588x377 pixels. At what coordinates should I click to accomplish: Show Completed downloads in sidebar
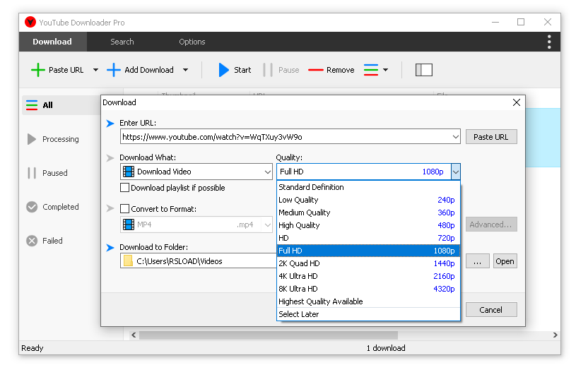click(x=53, y=207)
